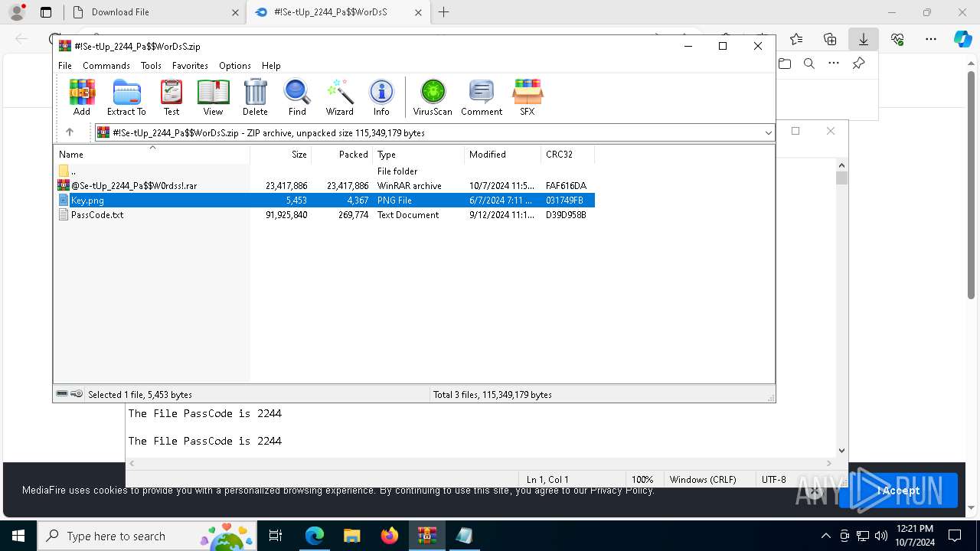980x551 pixels.
Task: Click the FAF616DA CRC32 value
Action: pos(566,186)
